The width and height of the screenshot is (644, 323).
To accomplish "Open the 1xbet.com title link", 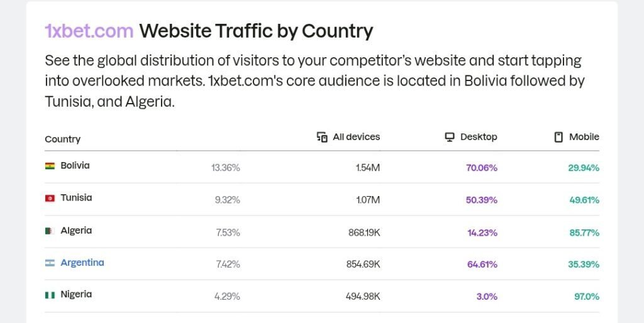I will (x=89, y=31).
